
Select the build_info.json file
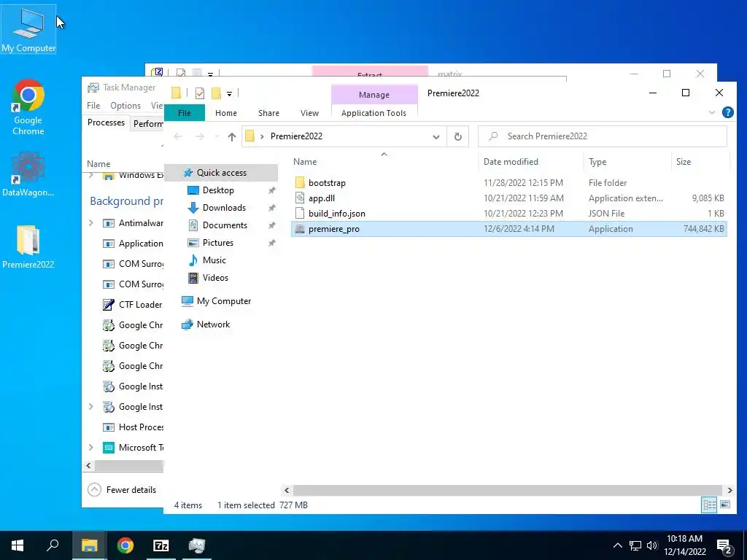(x=508, y=214)
